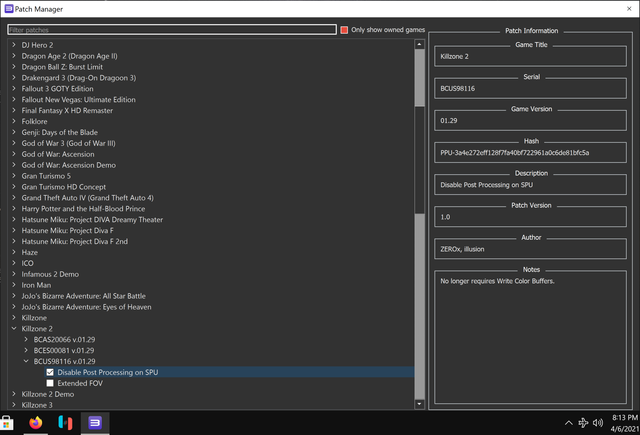
Task: Select the first Killzone entry
Action: [34, 318]
